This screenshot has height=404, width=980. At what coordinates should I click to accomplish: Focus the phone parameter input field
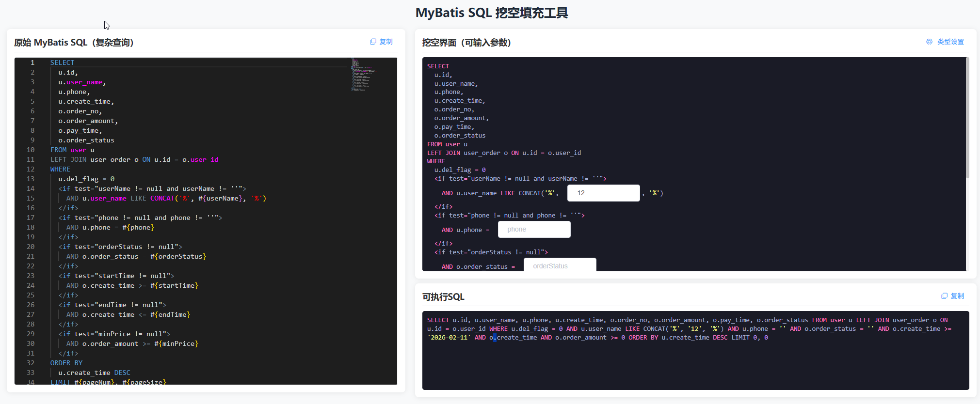pos(534,230)
